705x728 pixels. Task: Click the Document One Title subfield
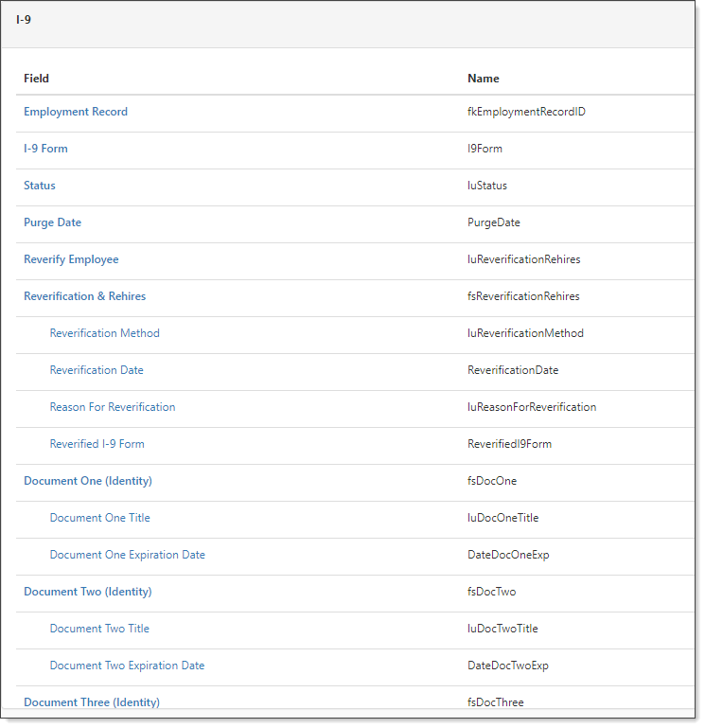pos(99,518)
